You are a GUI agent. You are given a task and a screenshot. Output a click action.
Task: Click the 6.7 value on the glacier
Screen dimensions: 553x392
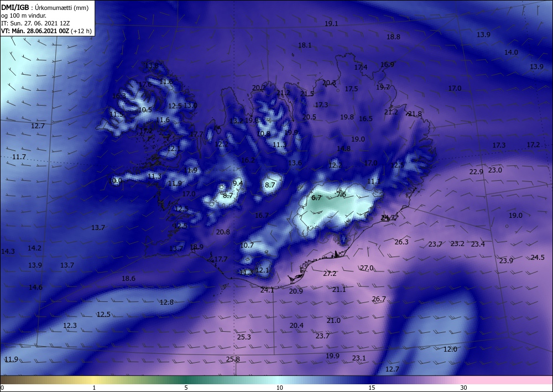pos(316,198)
